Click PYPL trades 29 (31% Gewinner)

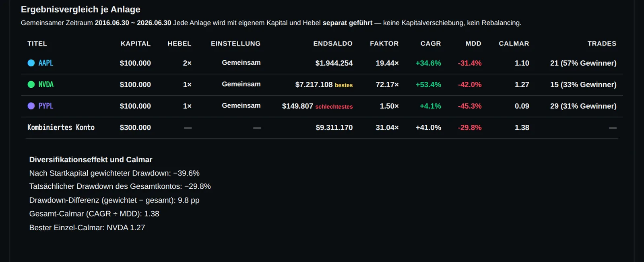coord(583,106)
